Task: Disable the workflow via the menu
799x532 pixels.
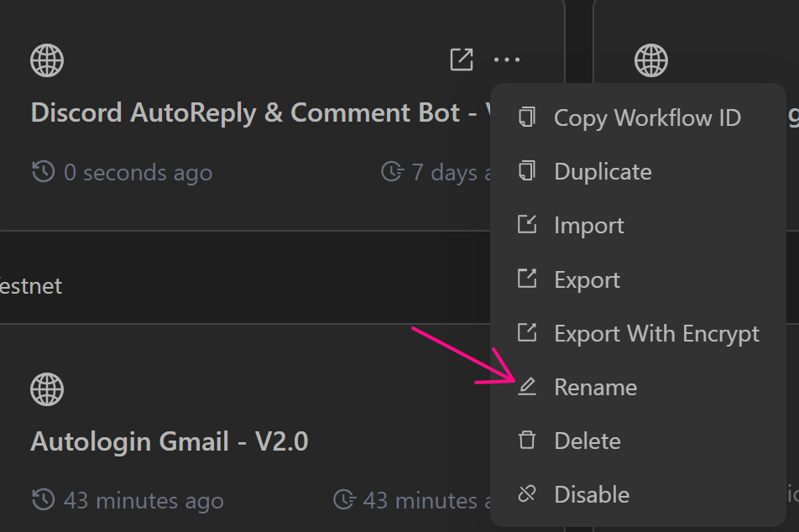Action: 591,494
